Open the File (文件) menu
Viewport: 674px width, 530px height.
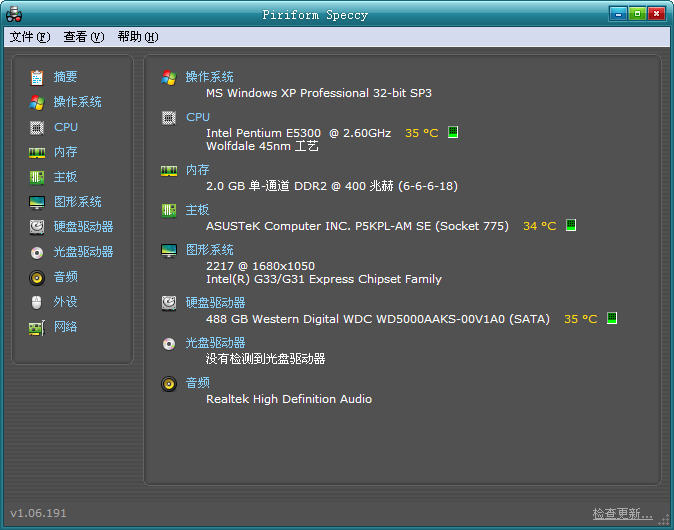29,37
